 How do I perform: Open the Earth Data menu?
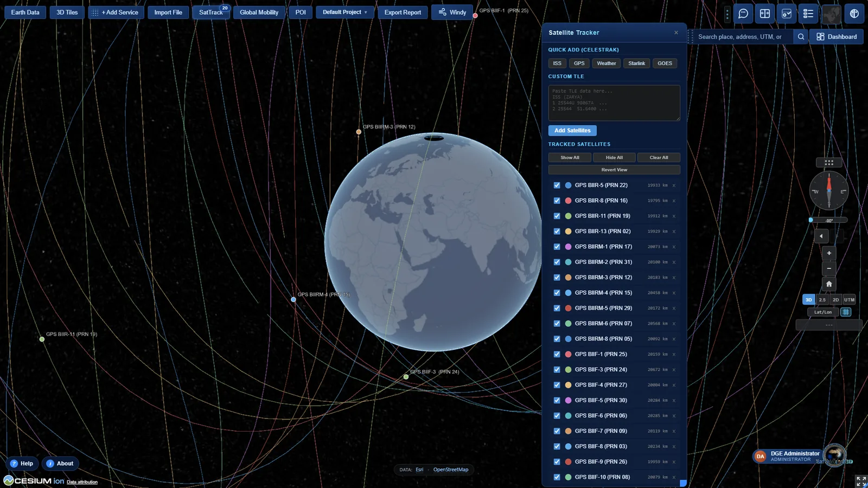25,12
